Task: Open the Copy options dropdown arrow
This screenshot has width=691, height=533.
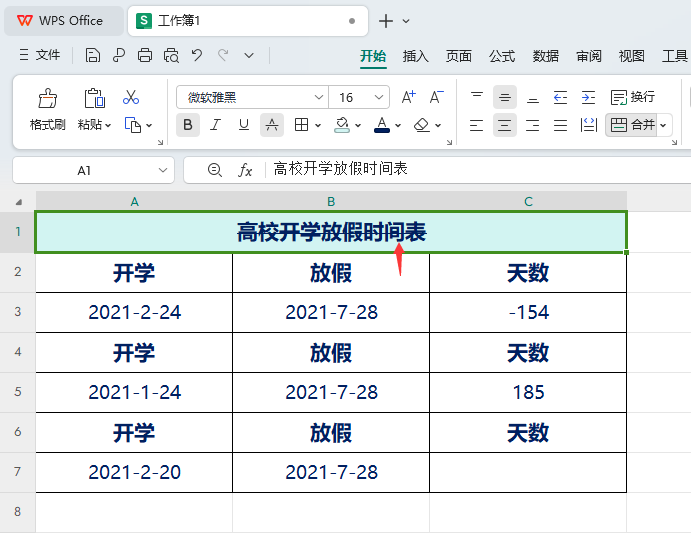Action: pos(149,126)
